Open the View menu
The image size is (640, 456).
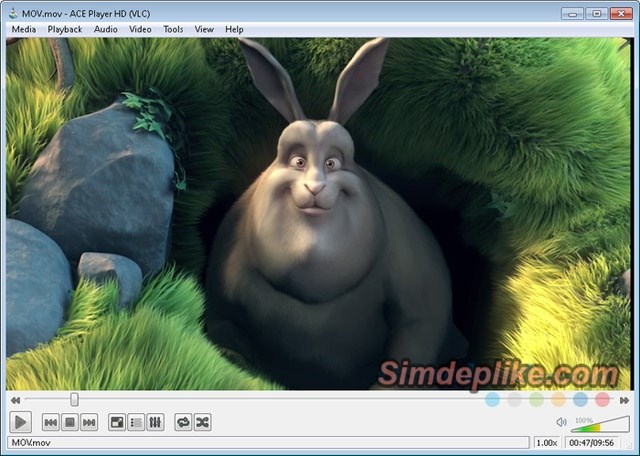pos(204,29)
